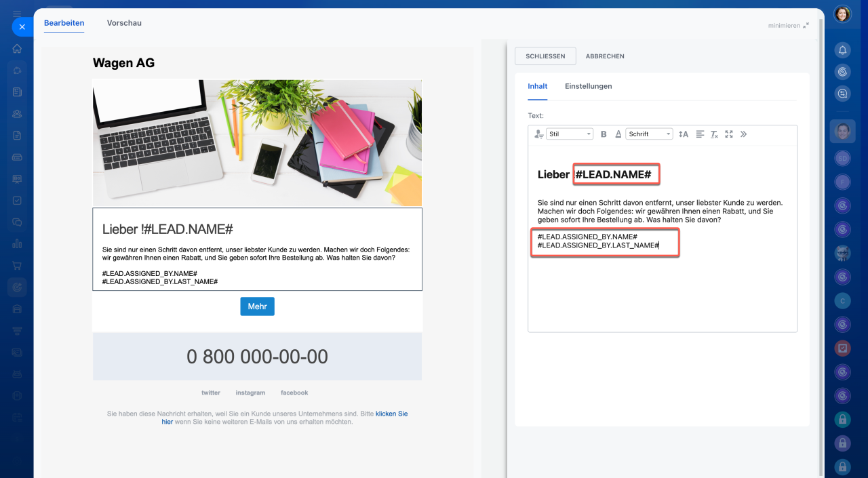Toggle bold formatting in text editor
The width and height of the screenshot is (868, 478).
pyautogui.click(x=604, y=134)
